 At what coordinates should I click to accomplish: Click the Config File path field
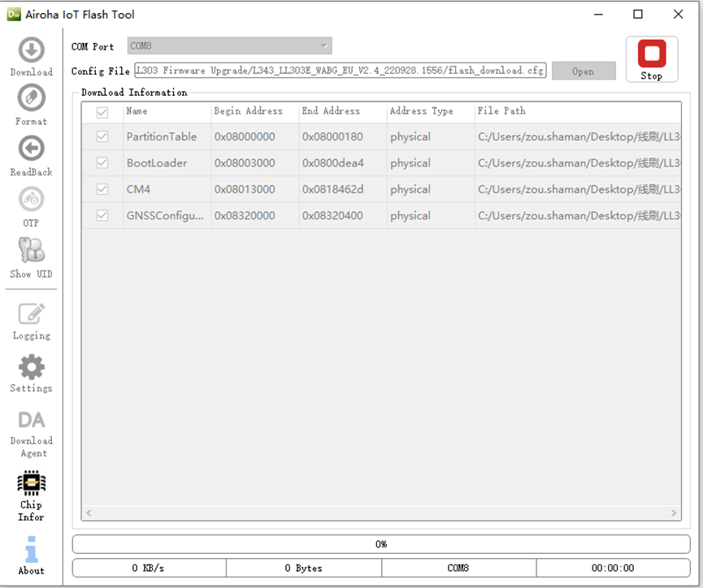pyautogui.click(x=341, y=71)
